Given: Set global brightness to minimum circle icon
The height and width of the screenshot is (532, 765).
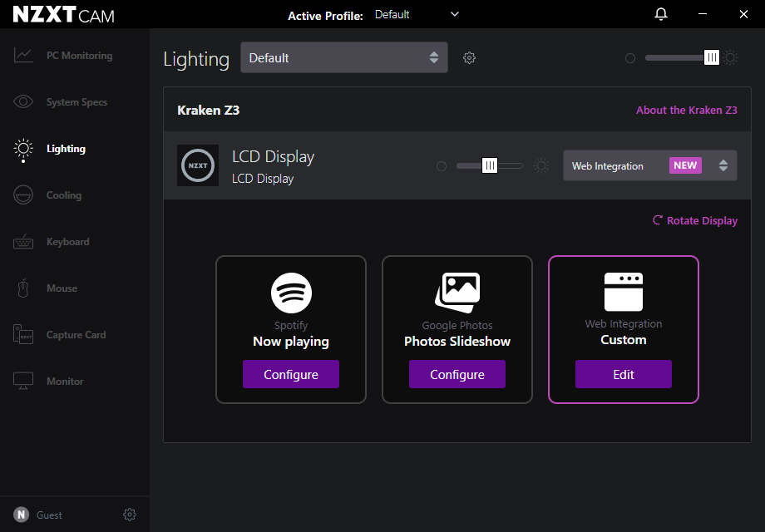Looking at the screenshot, I should pyautogui.click(x=630, y=58).
